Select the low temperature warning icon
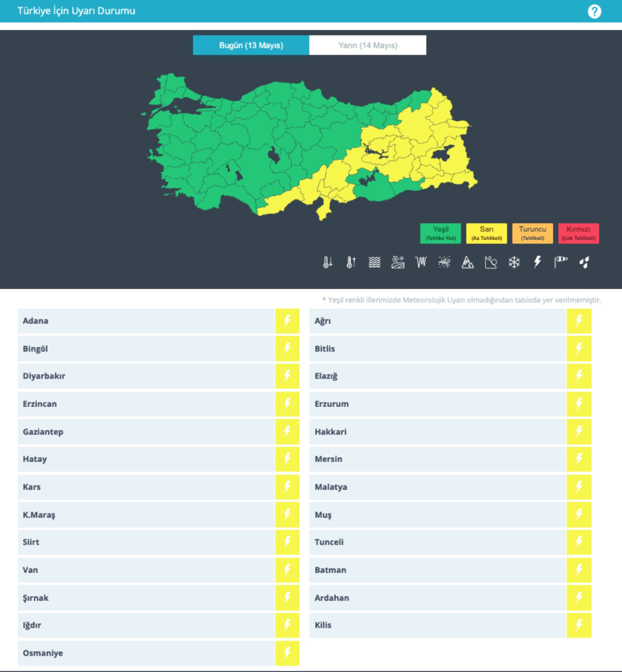The width and height of the screenshot is (622, 672). (327, 262)
